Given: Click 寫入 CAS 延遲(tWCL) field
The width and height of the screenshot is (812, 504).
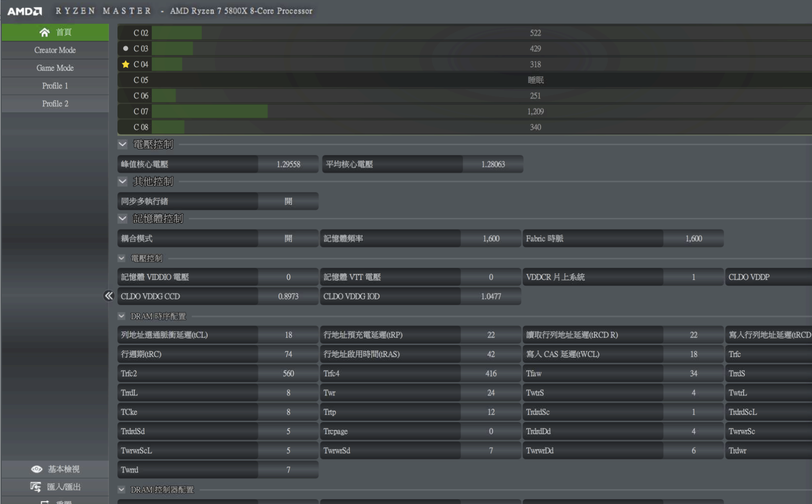Looking at the screenshot, I should point(623,354).
